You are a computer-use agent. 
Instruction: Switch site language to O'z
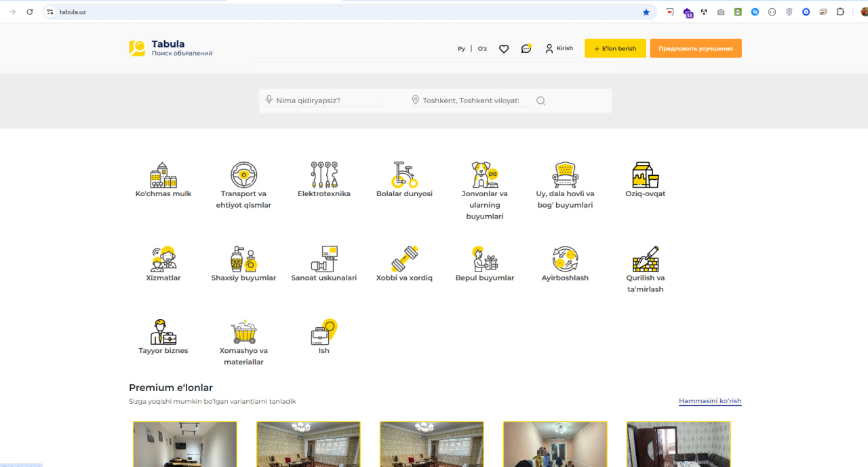(482, 49)
